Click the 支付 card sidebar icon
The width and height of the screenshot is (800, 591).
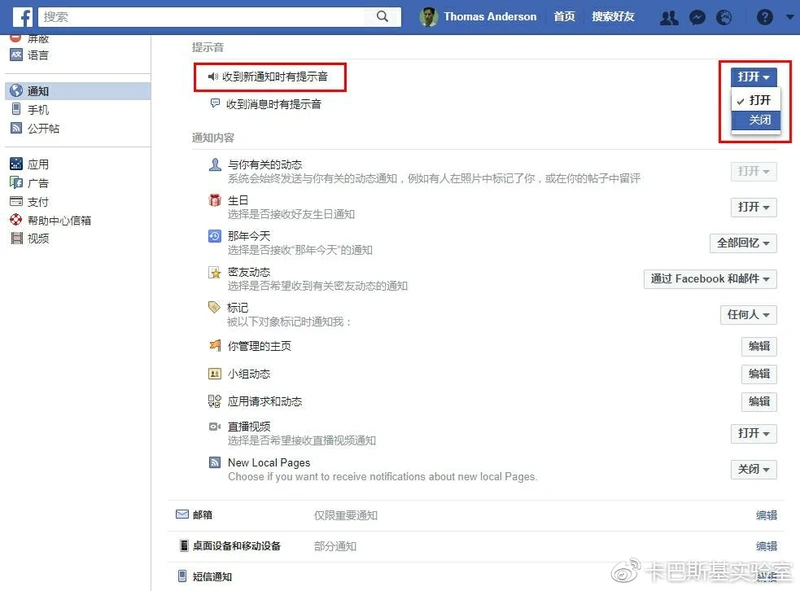coord(16,201)
